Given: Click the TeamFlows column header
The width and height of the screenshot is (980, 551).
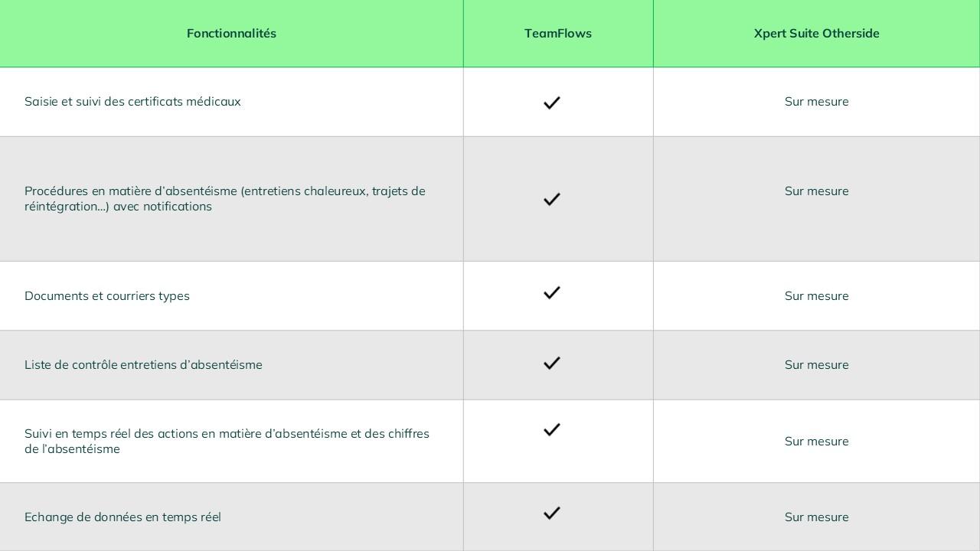Looking at the screenshot, I should coord(557,34).
